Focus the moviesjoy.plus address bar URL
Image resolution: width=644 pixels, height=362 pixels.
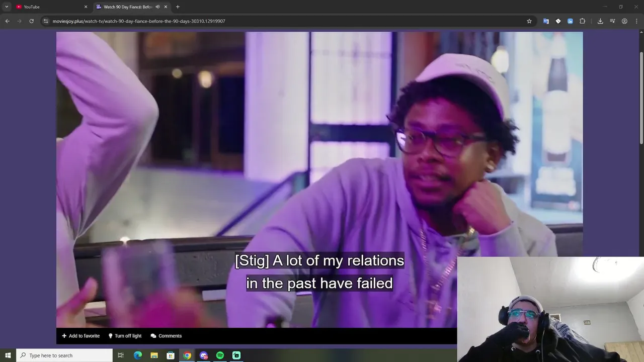[x=139, y=21]
